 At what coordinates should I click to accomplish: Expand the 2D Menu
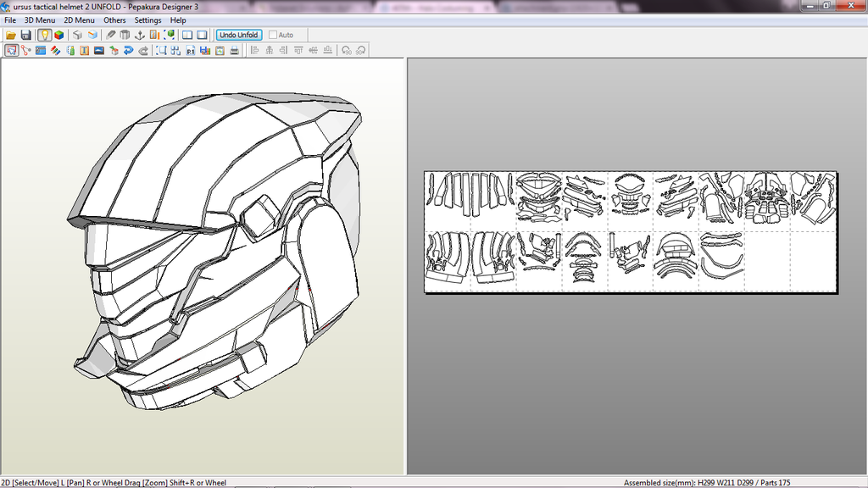(79, 20)
